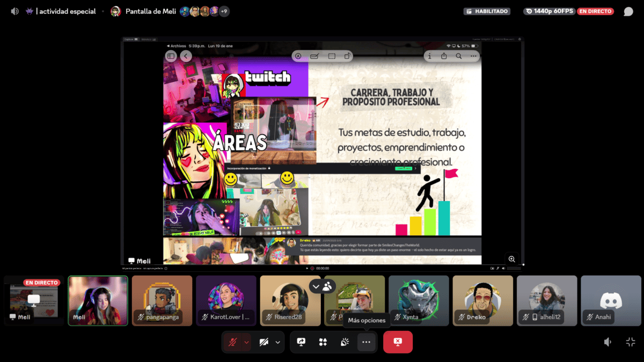Viewport: 644px width, 362px height.
Task: Click the CARRERA, TRABAJO Y PROPÓSITO PROFESIONAL heading
Action: pyautogui.click(x=391, y=97)
